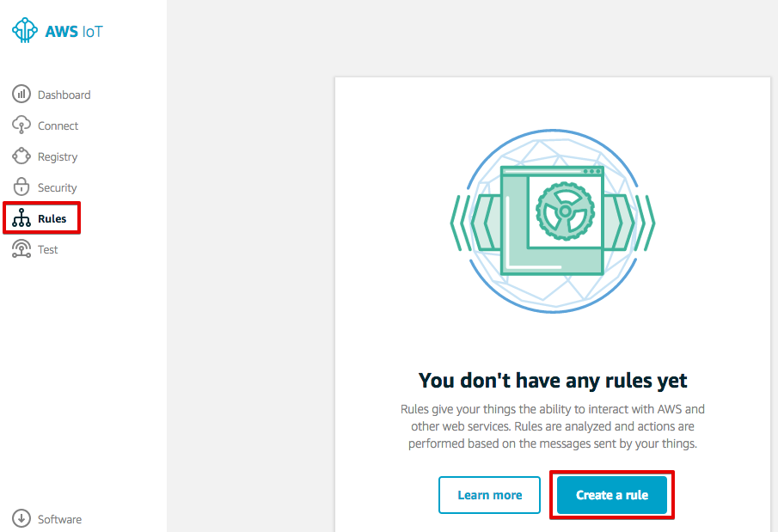This screenshot has height=532, width=778.
Task: Open the Software section label
Action: coord(59,519)
